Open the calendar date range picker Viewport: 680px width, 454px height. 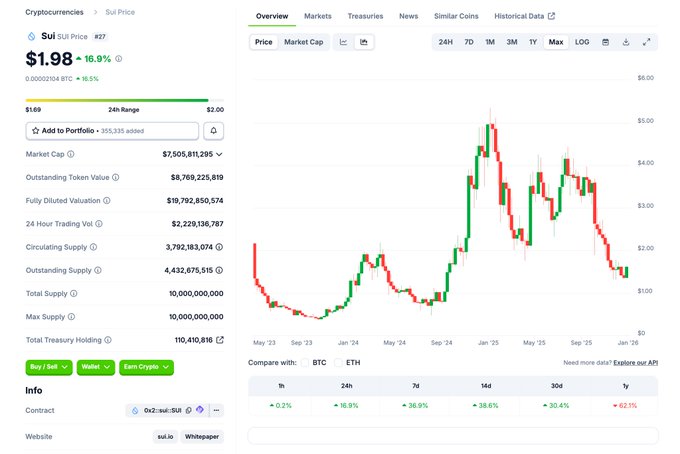tap(605, 42)
